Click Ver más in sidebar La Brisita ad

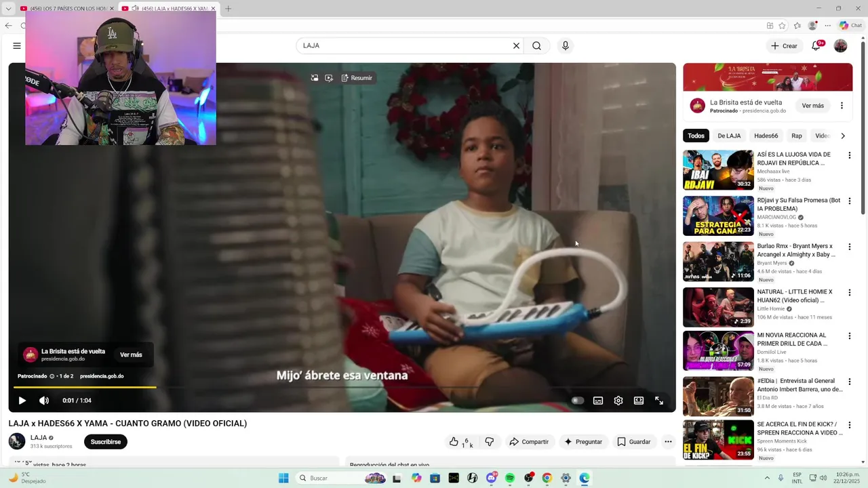click(x=812, y=106)
